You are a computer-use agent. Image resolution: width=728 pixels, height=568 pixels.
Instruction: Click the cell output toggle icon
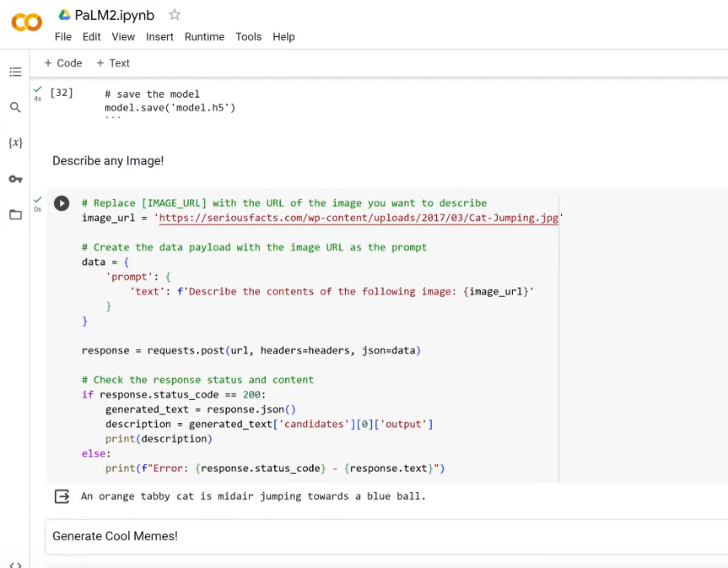pyautogui.click(x=62, y=496)
